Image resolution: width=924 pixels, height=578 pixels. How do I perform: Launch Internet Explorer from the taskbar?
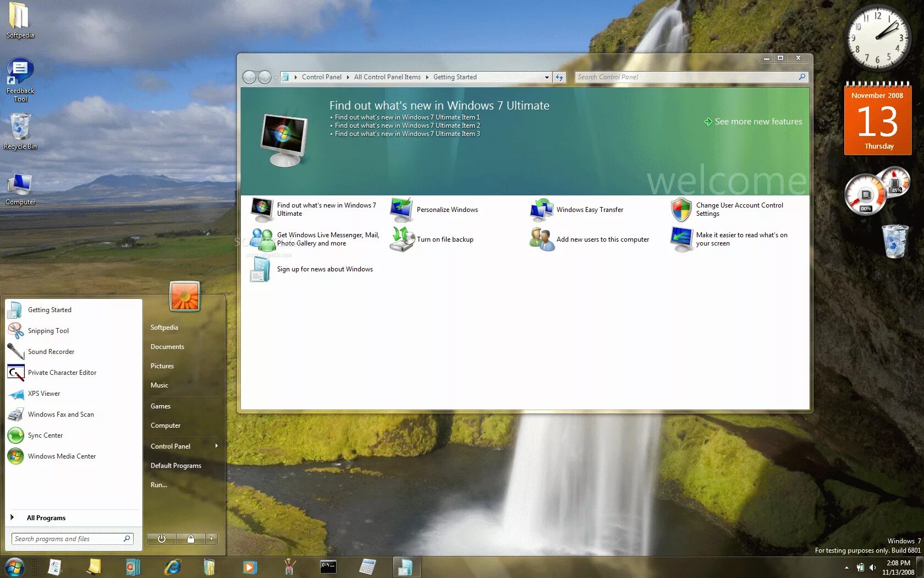[x=173, y=567]
